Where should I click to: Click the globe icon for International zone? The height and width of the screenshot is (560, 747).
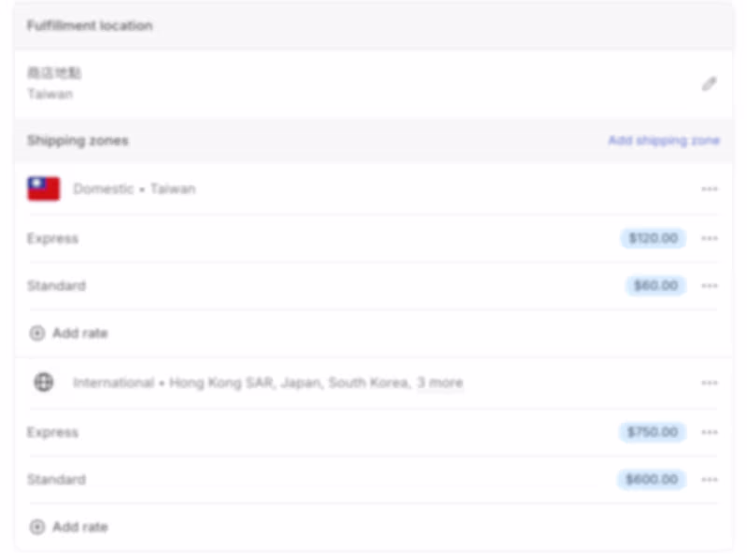[42, 383]
